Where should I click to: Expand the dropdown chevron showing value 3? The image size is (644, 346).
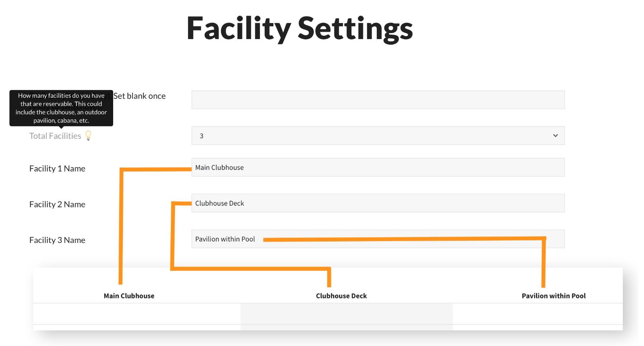tap(555, 135)
